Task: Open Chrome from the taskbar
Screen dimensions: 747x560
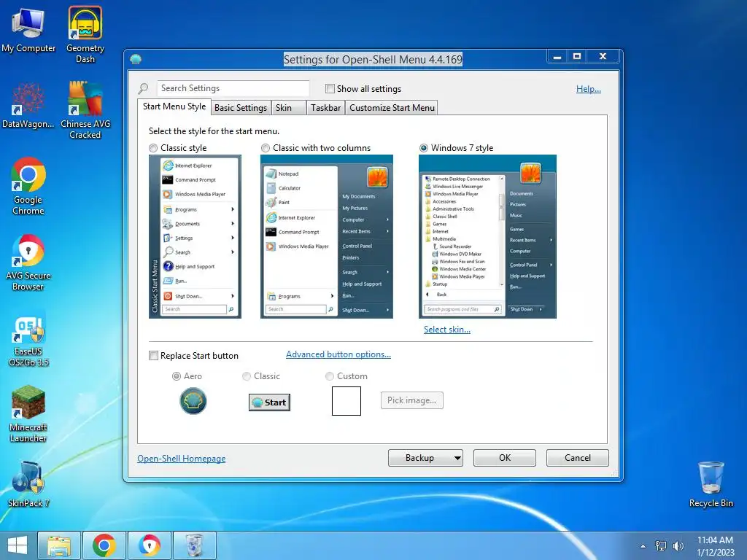Action: [x=104, y=545]
